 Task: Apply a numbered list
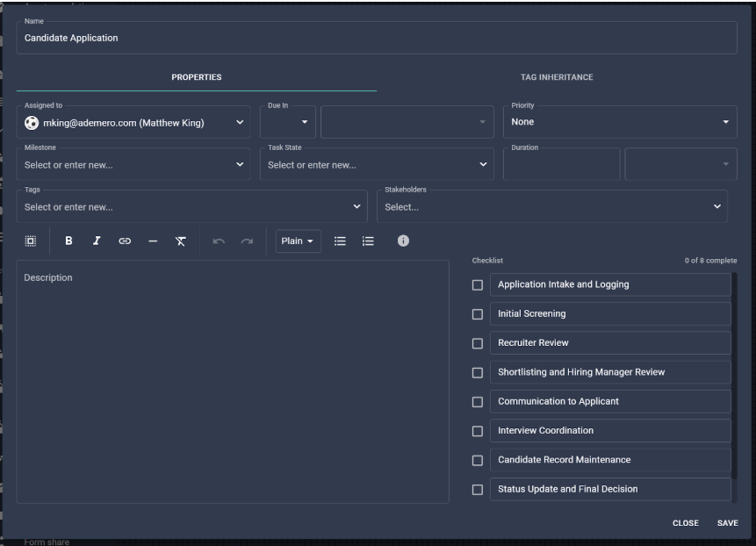point(368,241)
